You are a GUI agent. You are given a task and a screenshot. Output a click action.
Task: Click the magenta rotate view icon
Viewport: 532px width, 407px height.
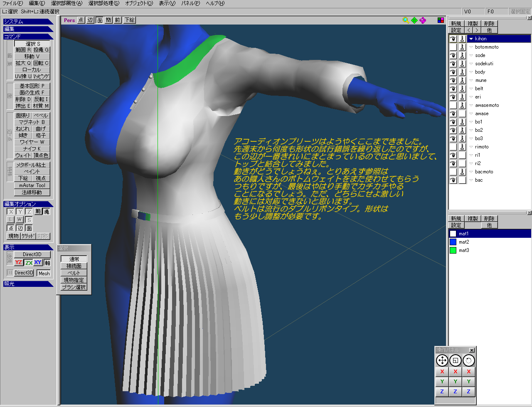(x=423, y=20)
